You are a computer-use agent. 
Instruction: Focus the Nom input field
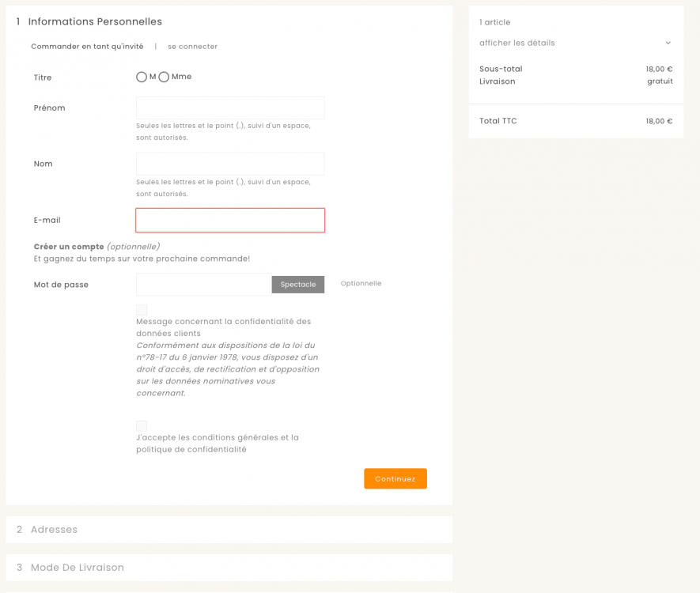(x=230, y=164)
